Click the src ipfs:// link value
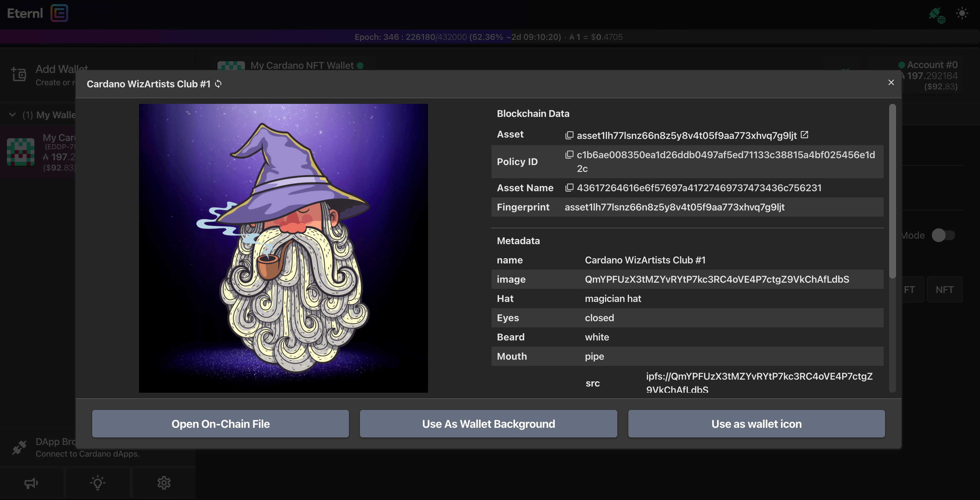This screenshot has height=500, width=980. 759,382
